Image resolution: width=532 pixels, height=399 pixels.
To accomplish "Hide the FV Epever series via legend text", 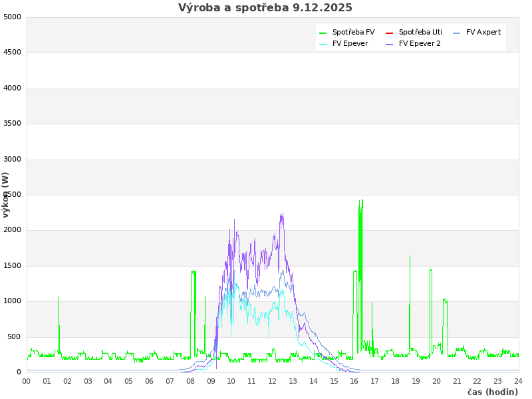I will [x=350, y=44].
